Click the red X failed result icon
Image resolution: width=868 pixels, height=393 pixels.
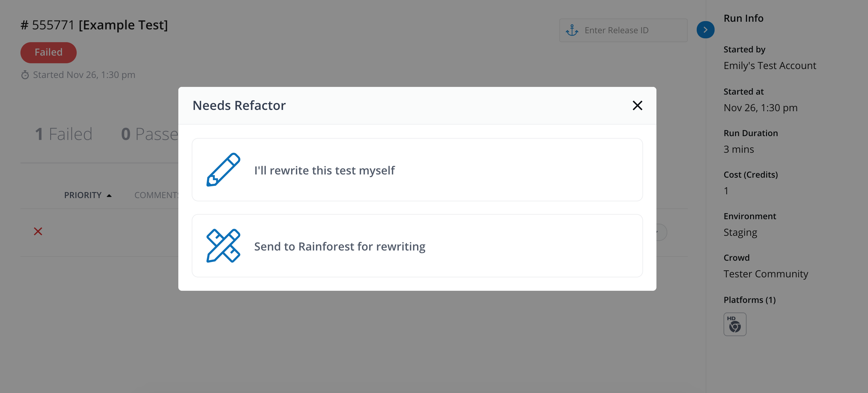(x=38, y=231)
